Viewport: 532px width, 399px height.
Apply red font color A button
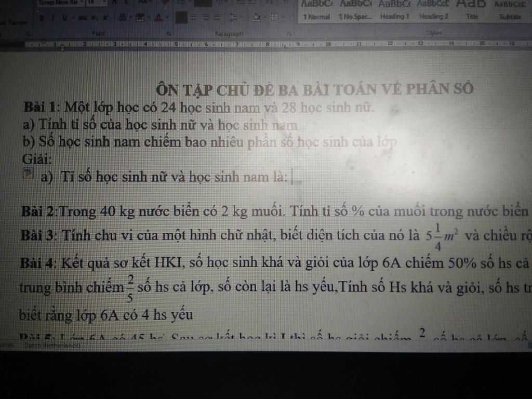pyautogui.click(x=158, y=17)
